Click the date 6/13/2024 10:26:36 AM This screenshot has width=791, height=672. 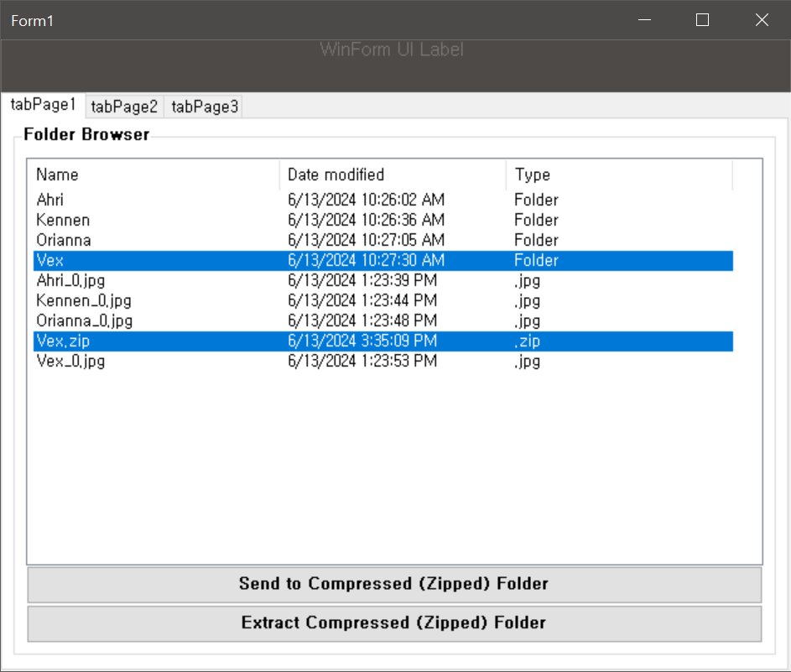pos(367,220)
